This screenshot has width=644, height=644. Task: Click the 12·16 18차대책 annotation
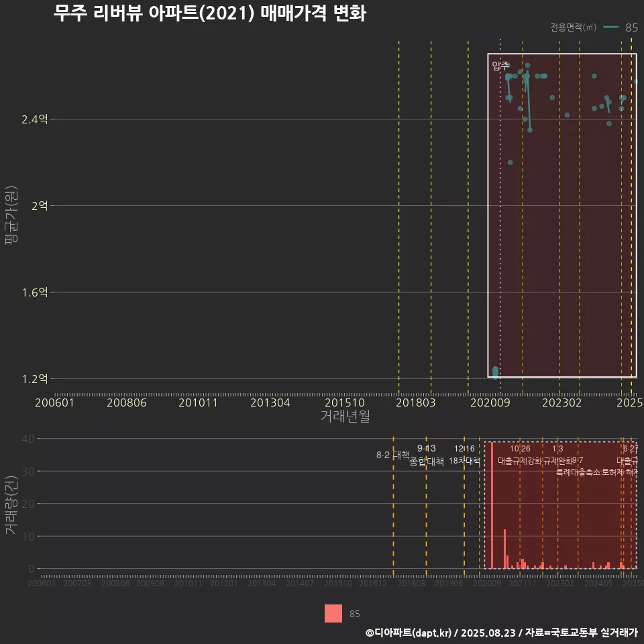[x=464, y=455]
